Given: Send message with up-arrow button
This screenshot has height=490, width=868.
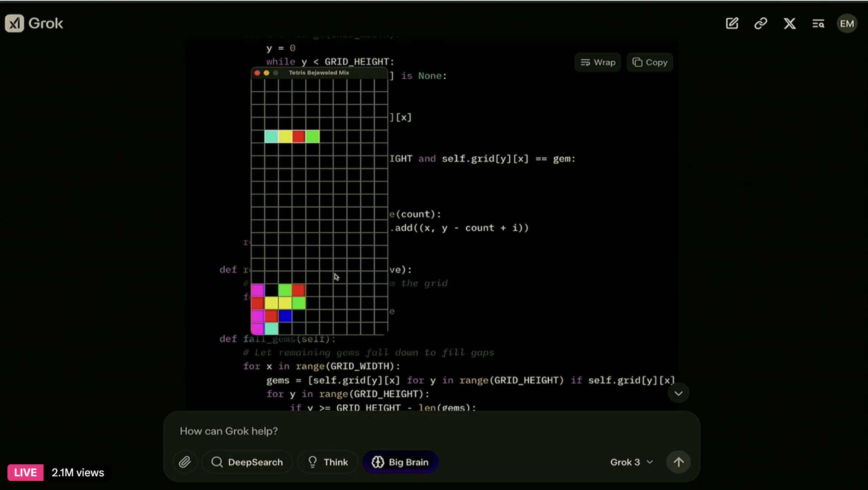Looking at the screenshot, I should pyautogui.click(x=678, y=462).
